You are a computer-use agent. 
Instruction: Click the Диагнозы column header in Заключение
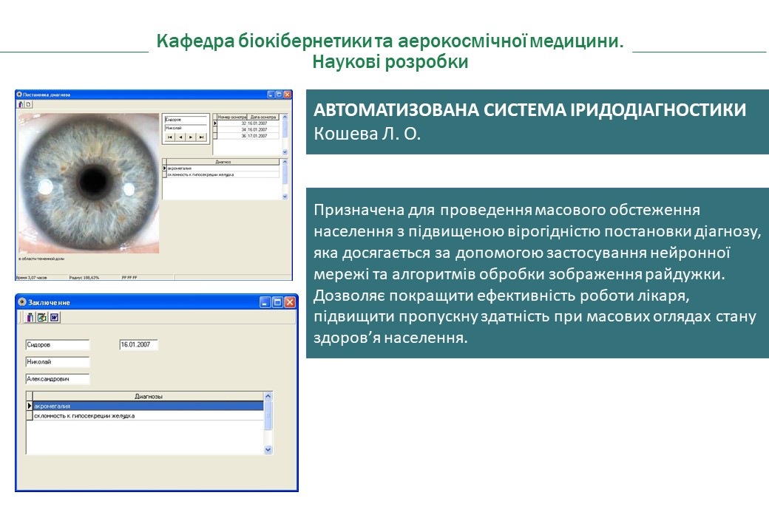tap(148, 396)
